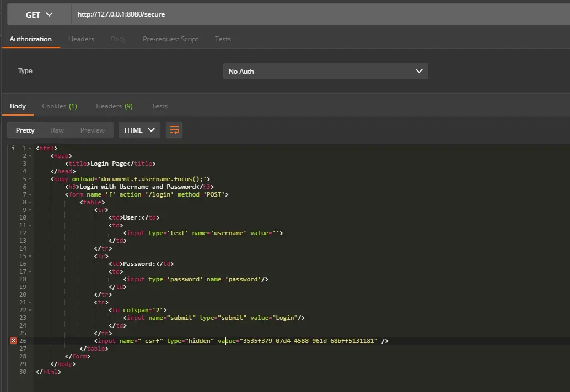Click the onload focus script text
Viewport: 570px width, 392px height.
(152, 179)
